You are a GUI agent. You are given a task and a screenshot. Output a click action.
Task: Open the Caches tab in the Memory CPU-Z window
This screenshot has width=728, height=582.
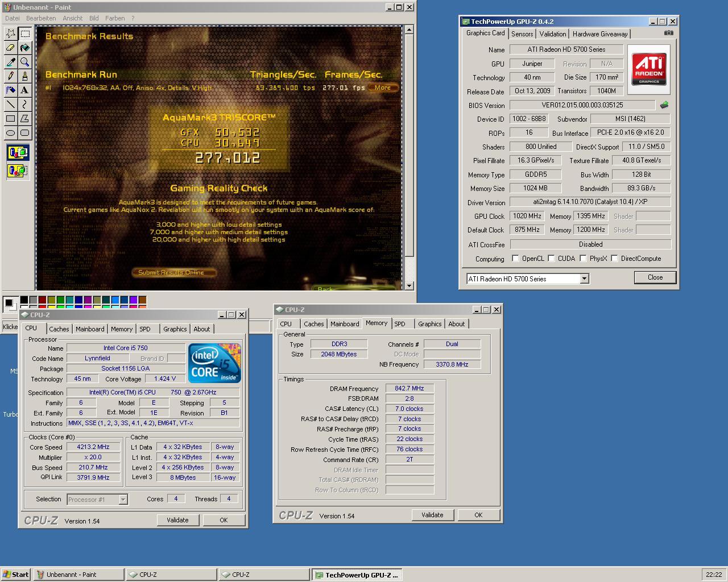[x=313, y=324]
